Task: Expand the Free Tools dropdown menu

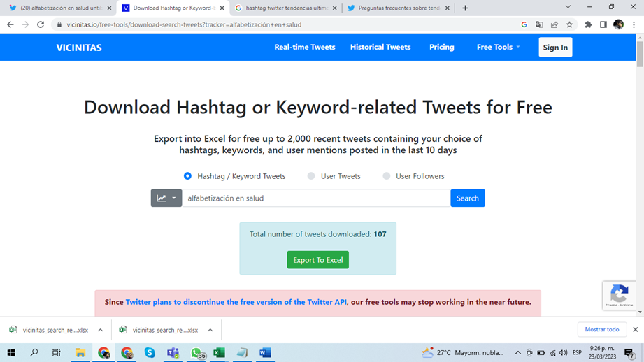Action: click(498, 47)
